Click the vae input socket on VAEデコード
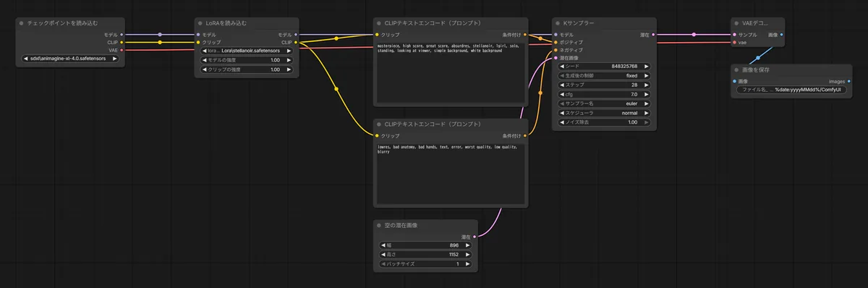The height and width of the screenshot is (288, 868). click(x=734, y=42)
